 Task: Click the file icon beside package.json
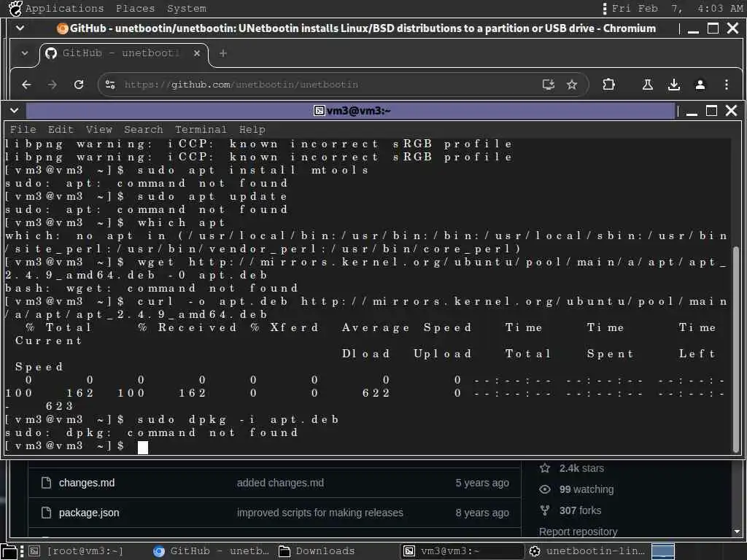46,513
